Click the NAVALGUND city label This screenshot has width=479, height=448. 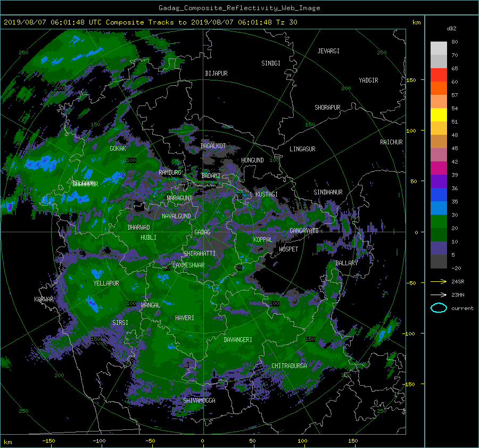coord(176,216)
